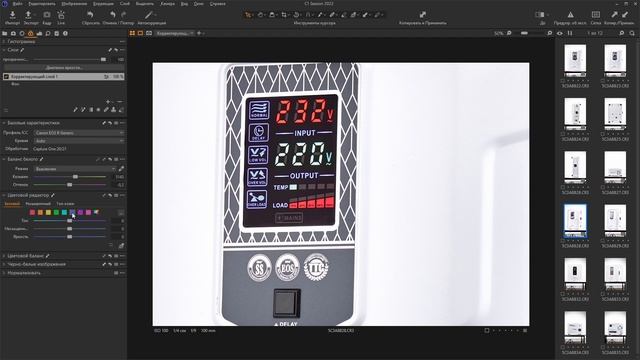Expand the Нормализовать panel
The width and height of the screenshot is (640, 360).
point(4,273)
